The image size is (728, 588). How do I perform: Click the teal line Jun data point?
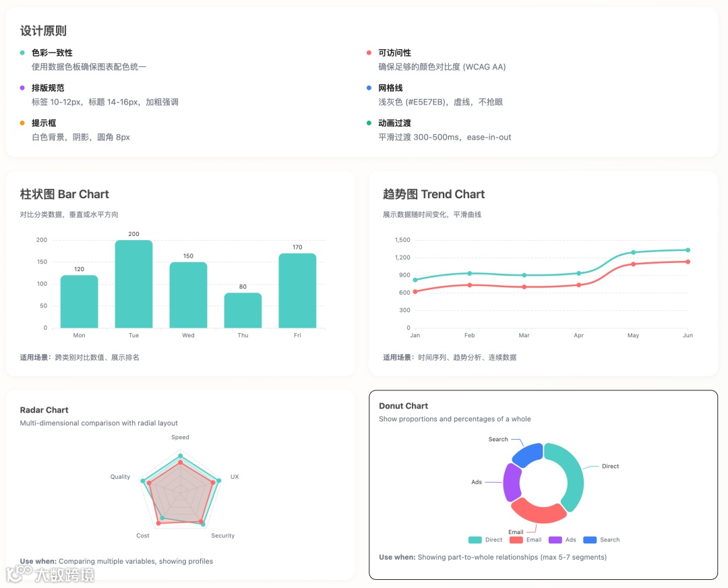688,250
